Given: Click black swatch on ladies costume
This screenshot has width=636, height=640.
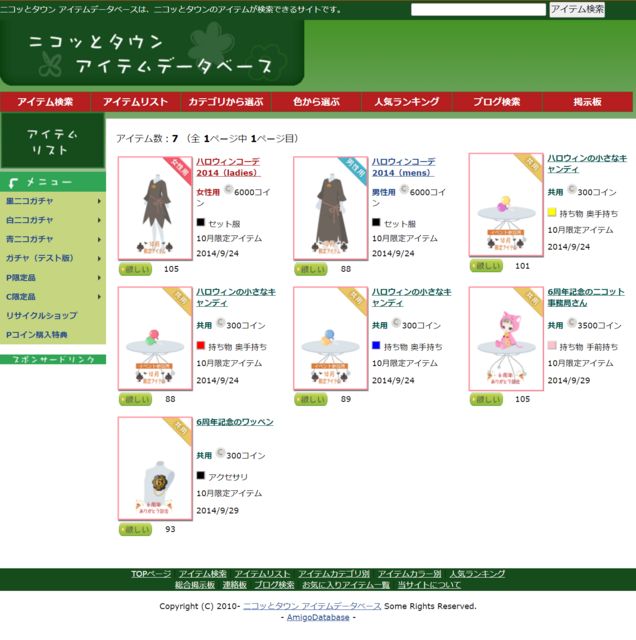Looking at the screenshot, I should (x=200, y=222).
